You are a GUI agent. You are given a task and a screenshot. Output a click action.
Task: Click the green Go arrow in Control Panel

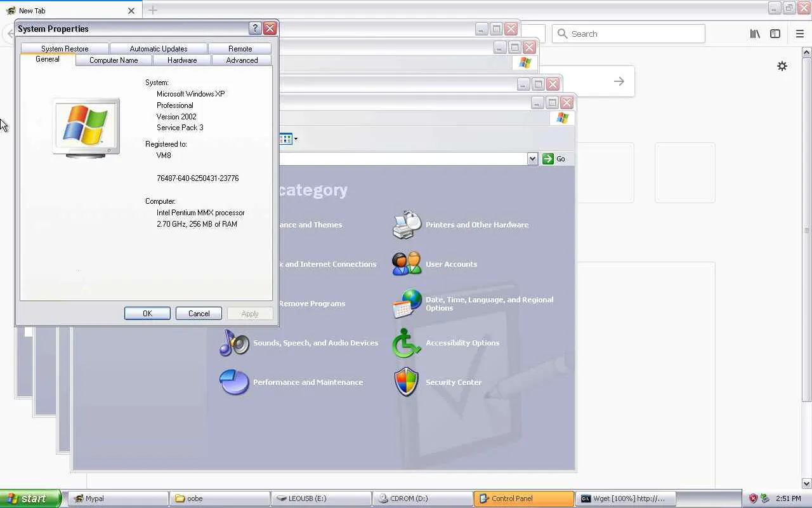click(x=548, y=159)
